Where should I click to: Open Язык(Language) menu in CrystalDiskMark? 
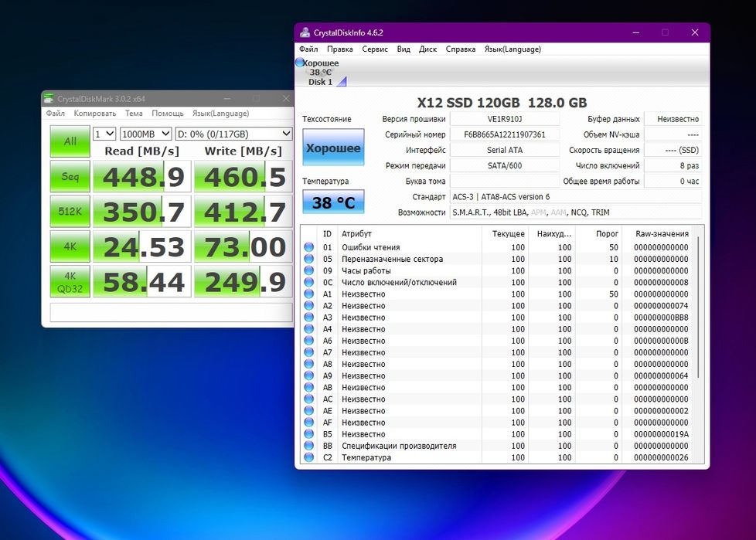[x=221, y=114]
